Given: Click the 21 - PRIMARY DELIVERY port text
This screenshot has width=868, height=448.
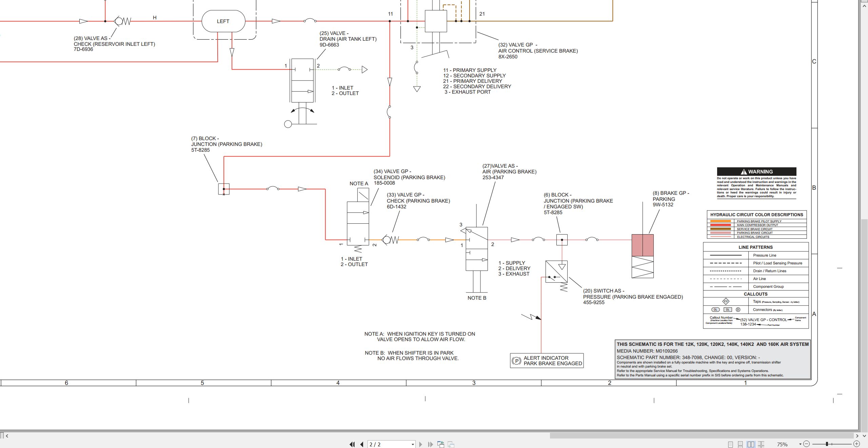Looking at the screenshot, I should tap(472, 81).
